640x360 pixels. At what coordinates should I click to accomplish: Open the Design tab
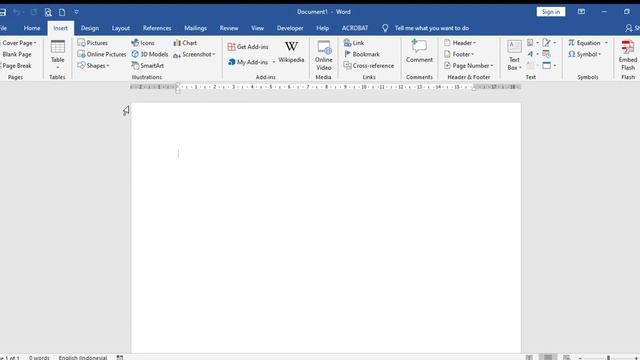tap(90, 28)
